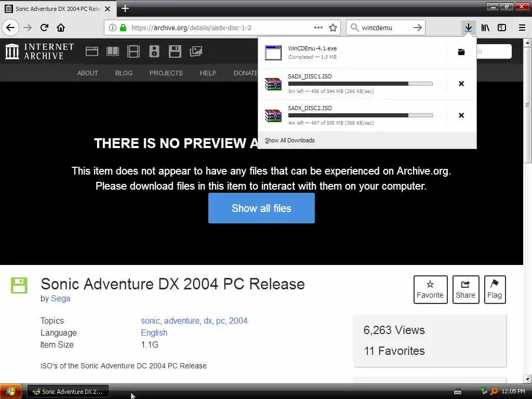Open the English language link

pyautogui.click(x=154, y=332)
